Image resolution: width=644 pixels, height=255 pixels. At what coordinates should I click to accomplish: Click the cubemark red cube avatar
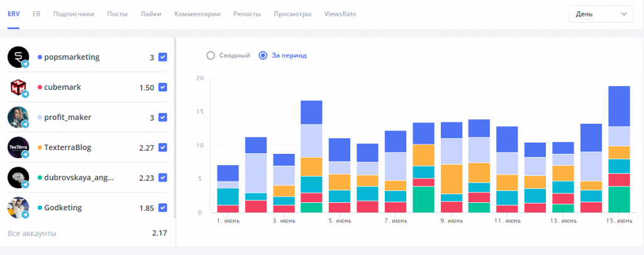18,87
